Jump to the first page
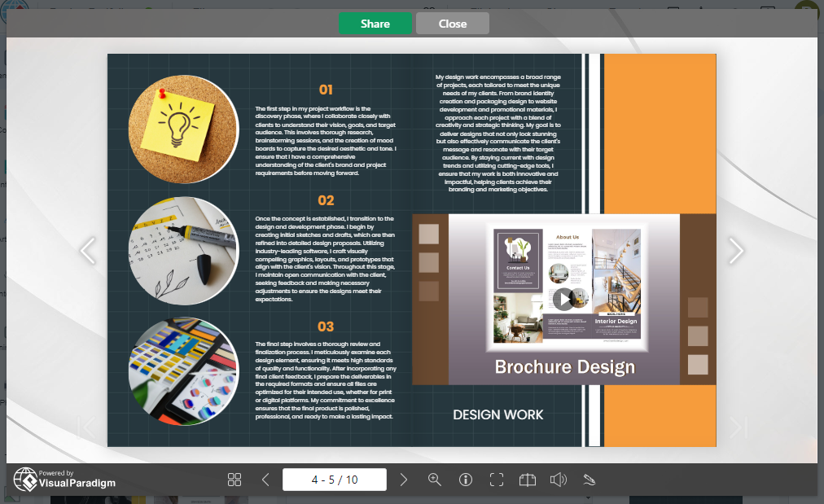 coord(86,427)
